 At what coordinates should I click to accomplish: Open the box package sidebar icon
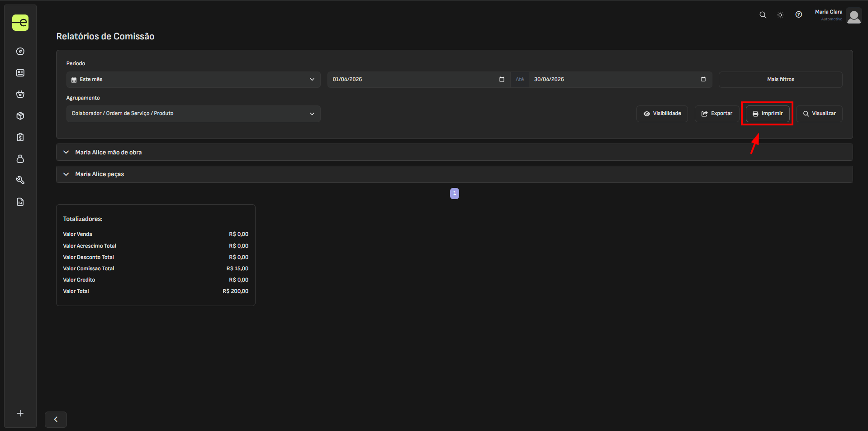coord(20,116)
